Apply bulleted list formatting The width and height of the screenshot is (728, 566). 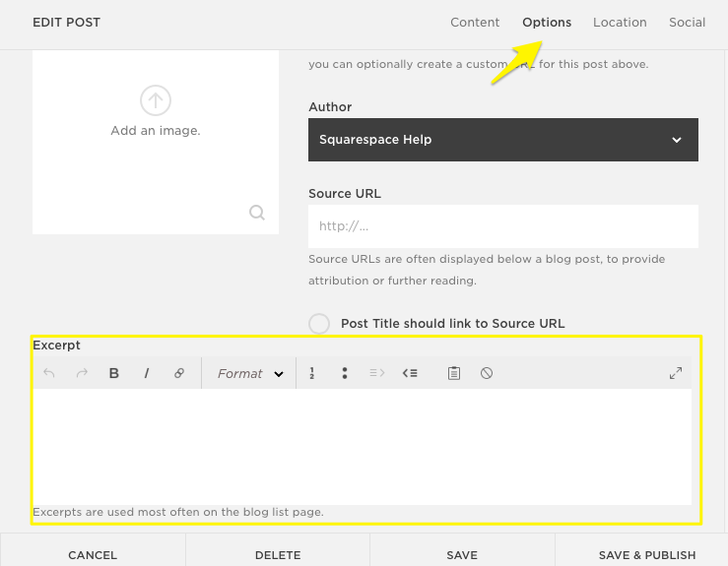[345, 374]
